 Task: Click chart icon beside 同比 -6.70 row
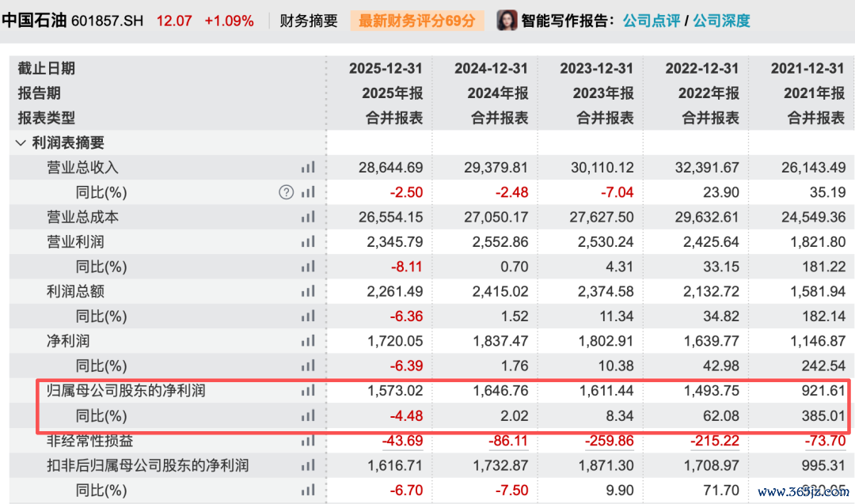(308, 490)
